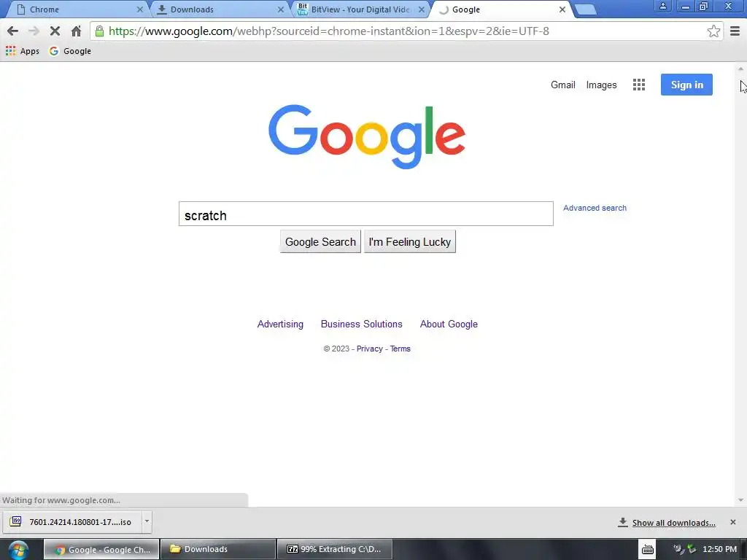The width and height of the screenshot is (747, 560).
Task: Click the search box containing scratch
Action: coord(366,214)
